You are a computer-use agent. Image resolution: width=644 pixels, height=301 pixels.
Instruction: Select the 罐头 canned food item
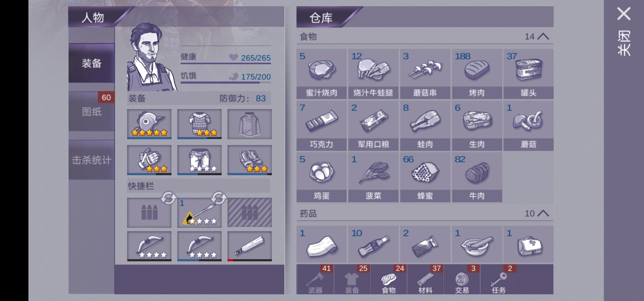(528, 74)
